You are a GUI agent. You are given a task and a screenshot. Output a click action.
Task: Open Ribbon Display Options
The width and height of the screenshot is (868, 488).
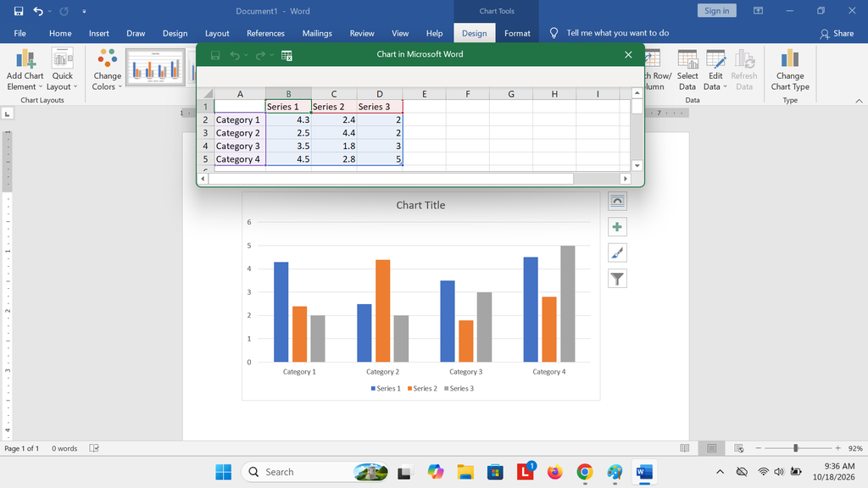click(x=759, y=10)
